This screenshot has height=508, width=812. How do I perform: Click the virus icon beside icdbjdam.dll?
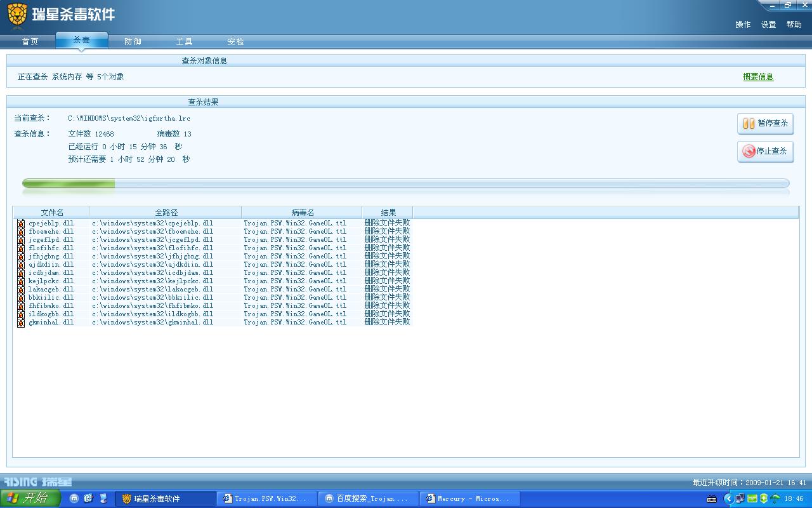pyautogui.click(x=21, y=273)
